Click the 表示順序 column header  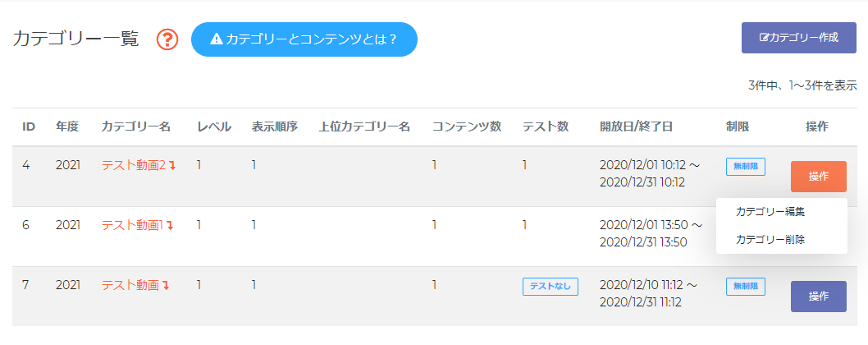275,126
